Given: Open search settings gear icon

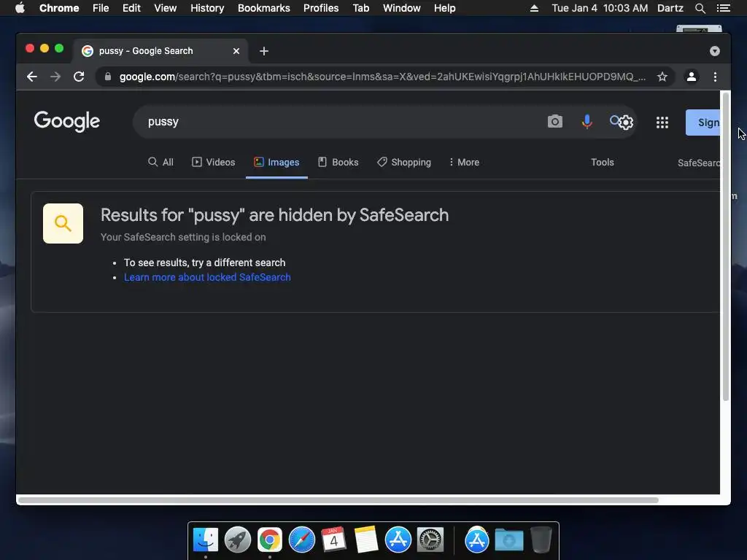Looking at the screenshot, I should [x=625, y=122].
